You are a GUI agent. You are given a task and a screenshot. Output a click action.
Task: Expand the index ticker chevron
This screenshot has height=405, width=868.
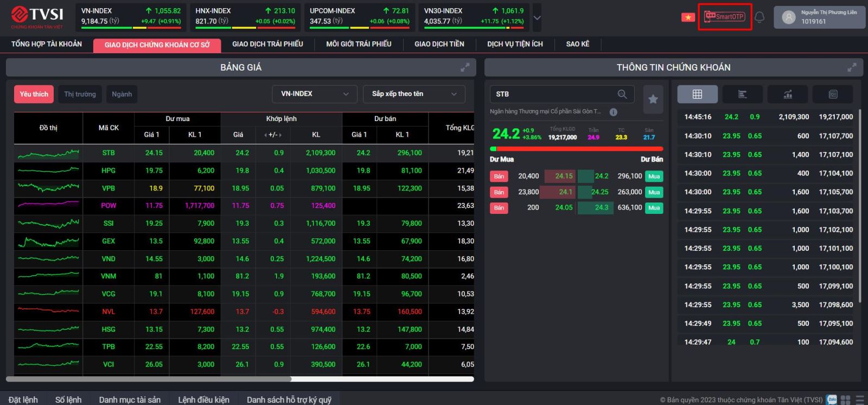pos(537,18)
